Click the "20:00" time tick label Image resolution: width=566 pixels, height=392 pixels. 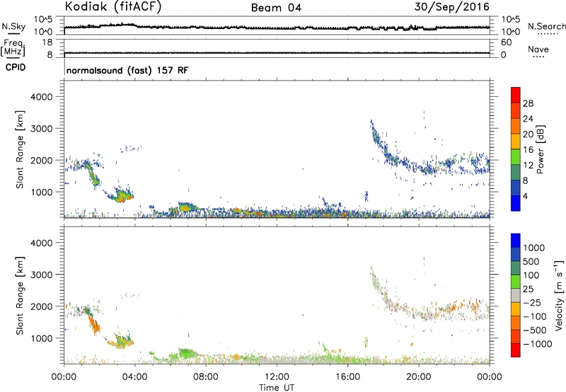pos(418,377)
